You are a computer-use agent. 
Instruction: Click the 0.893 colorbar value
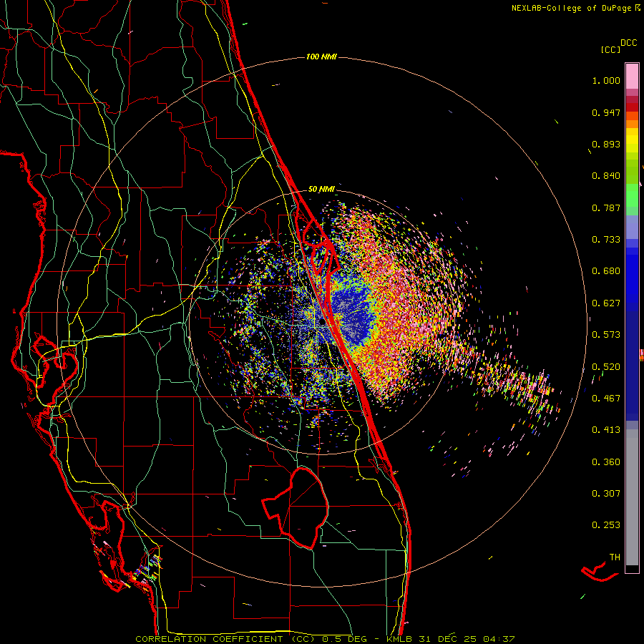click(x=606, y=144)
